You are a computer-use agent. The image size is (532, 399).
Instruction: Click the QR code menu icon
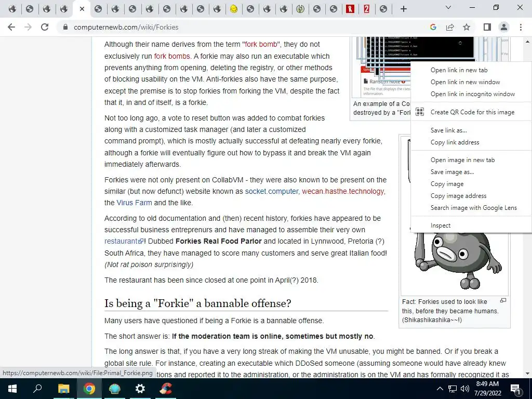click(x=420, y=112)
